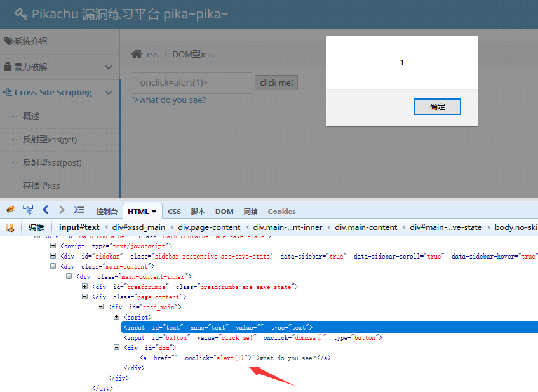Expand the script node inside xssd_main

coord(117,317)
